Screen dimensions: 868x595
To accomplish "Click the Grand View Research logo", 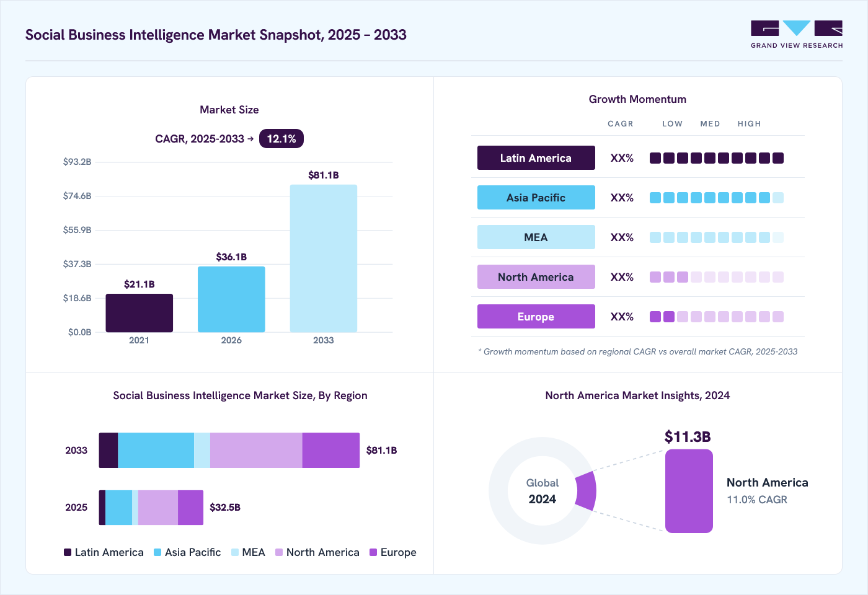I will (797, 35).
